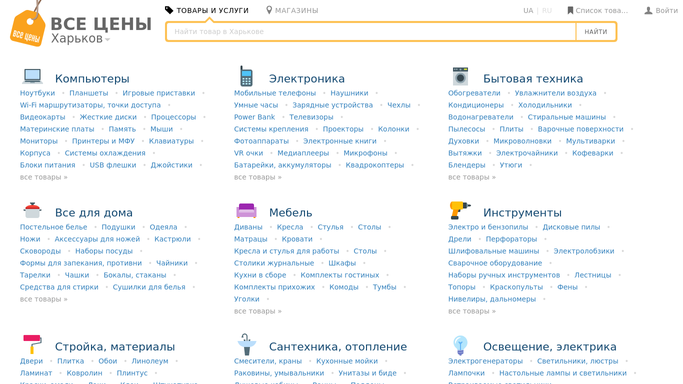Show все товары under Мебель
This screenshot has width=683, height=384.
point(258,311)
